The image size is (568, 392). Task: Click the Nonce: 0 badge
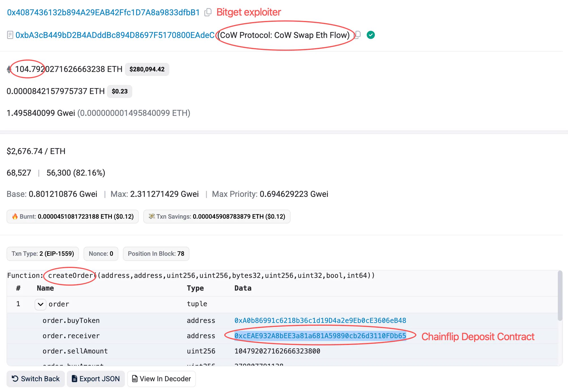(101, 253)
